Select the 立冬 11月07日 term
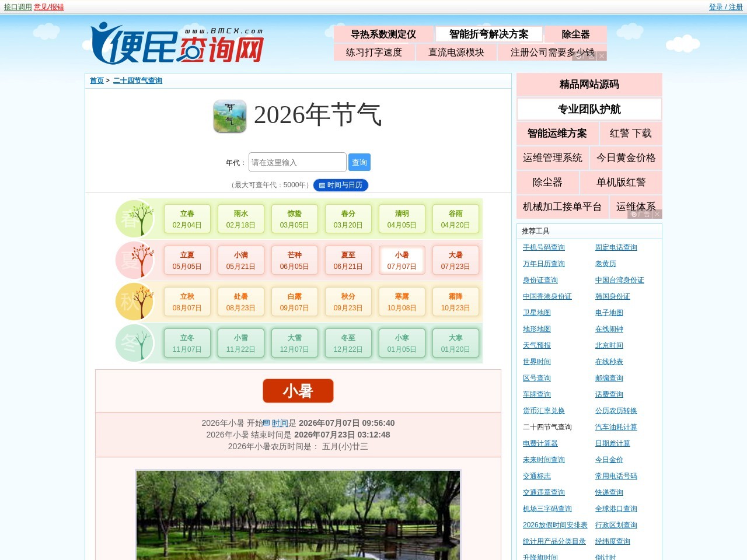This screenshot has width=747, height=560. [x=187, y=343]
